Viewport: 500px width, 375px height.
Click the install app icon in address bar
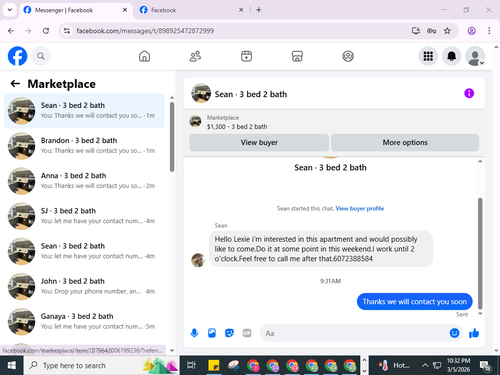(415, 31)
